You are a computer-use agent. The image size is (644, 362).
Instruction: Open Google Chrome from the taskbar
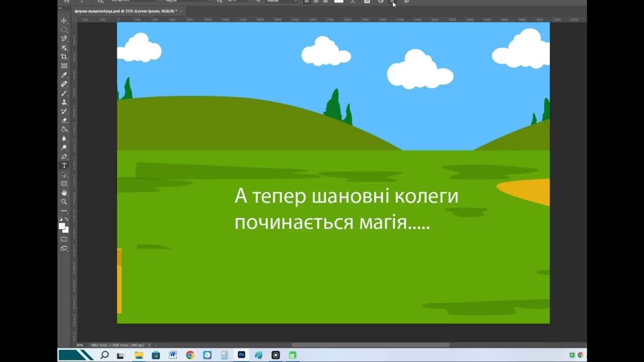point(190,355)
